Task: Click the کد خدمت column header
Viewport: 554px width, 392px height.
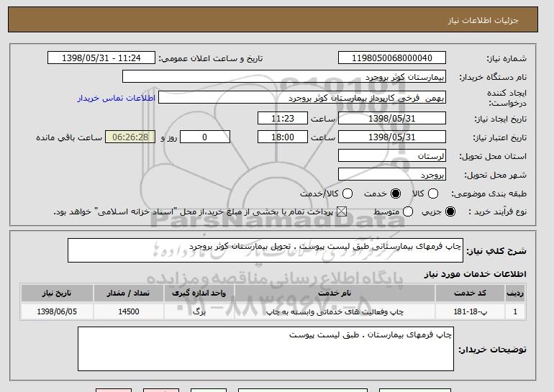Action: pos(470,293)
